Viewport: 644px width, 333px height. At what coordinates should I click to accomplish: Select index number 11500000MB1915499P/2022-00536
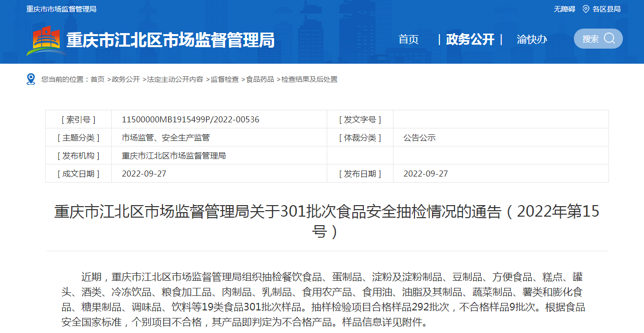190,119
